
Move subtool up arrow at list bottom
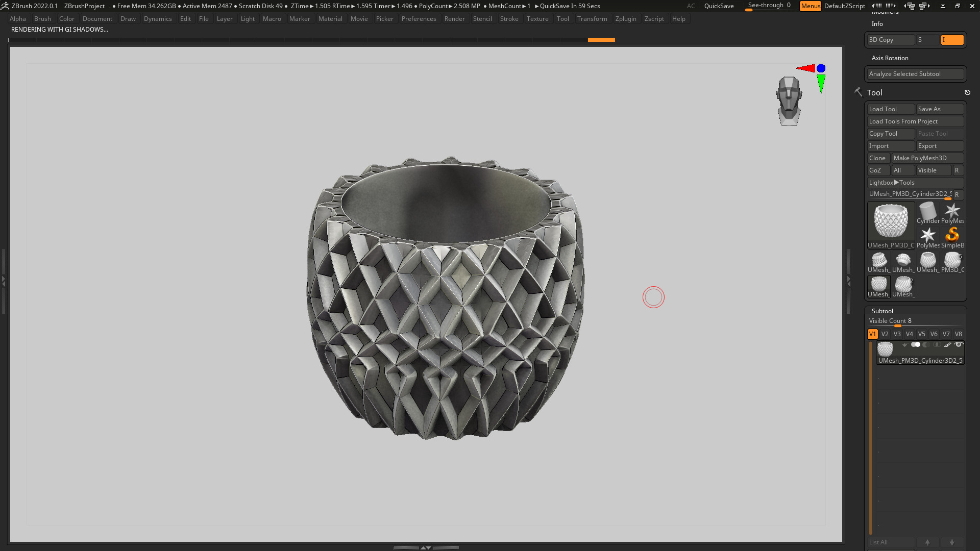click(x=927, y=542)
